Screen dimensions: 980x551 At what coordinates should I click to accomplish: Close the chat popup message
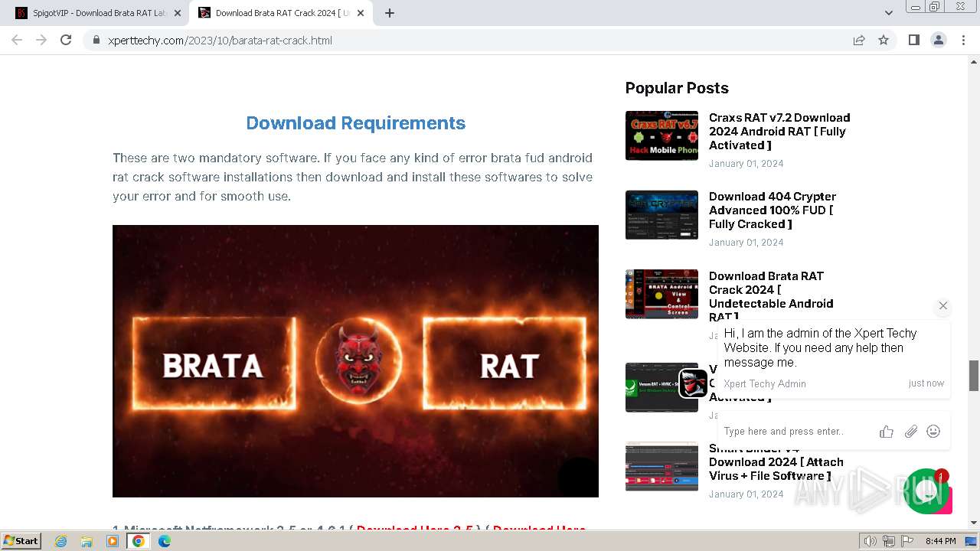[943, 305]
